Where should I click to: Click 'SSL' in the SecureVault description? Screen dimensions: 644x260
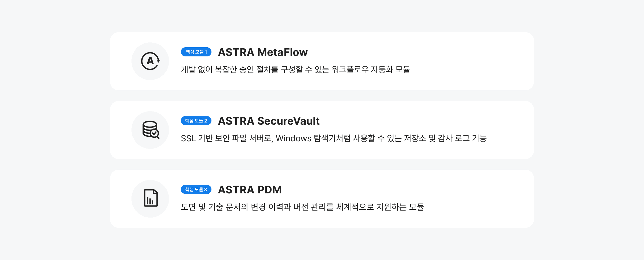tap(188, 138)
